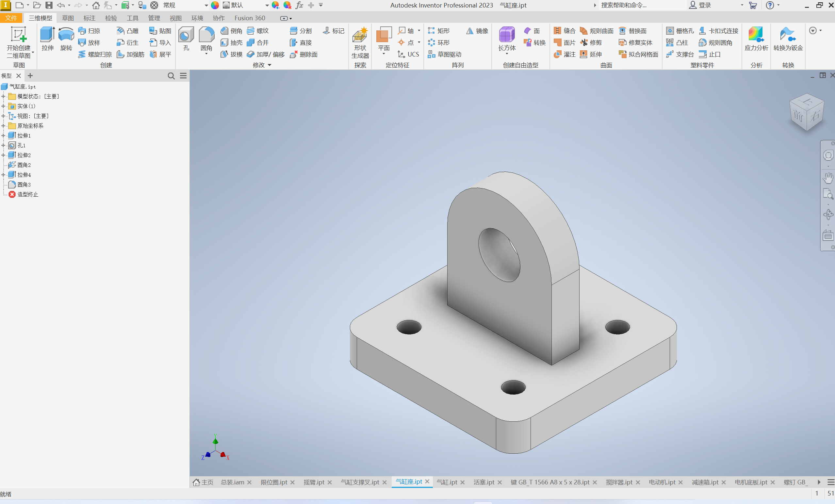This screenshot has height=504, width=835.
Task: Expand the 拉伸1 feature node
Action: [x=3, y=136]
